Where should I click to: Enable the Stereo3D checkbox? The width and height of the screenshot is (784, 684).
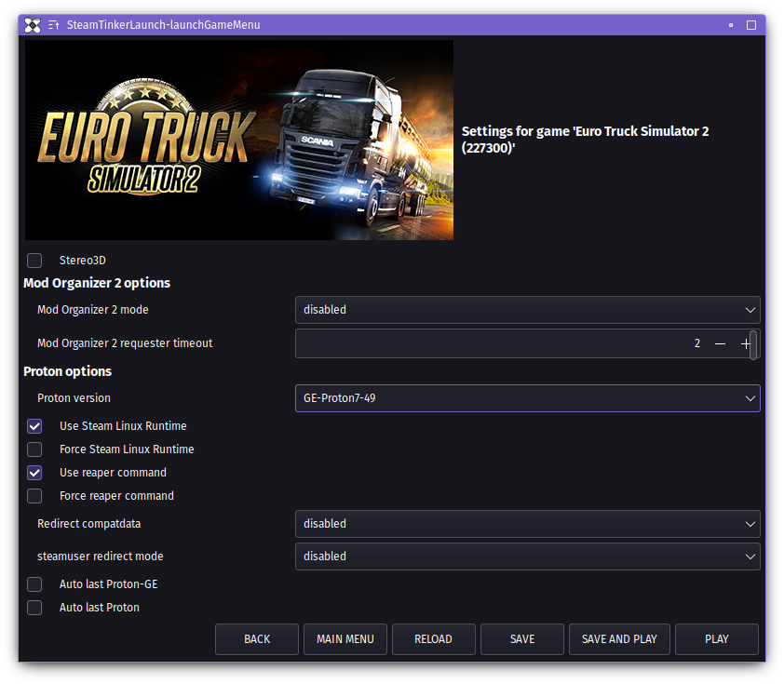pos(34,261)
